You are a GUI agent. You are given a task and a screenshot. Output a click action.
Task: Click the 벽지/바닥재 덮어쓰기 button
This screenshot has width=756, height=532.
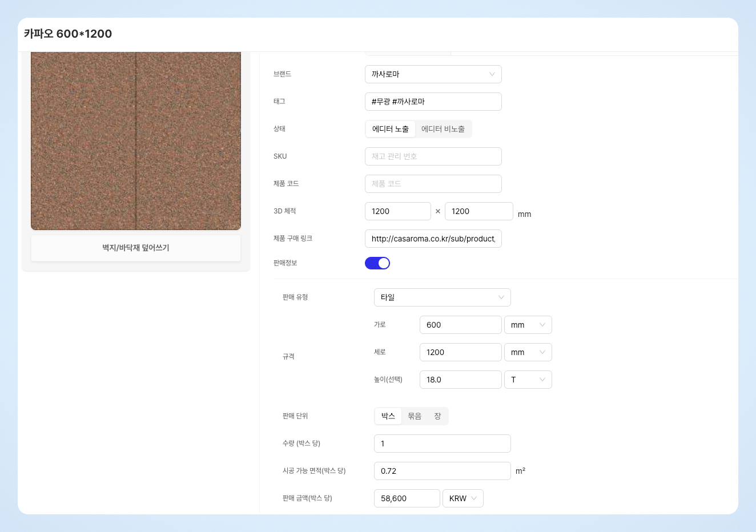(x=136, y=248)
